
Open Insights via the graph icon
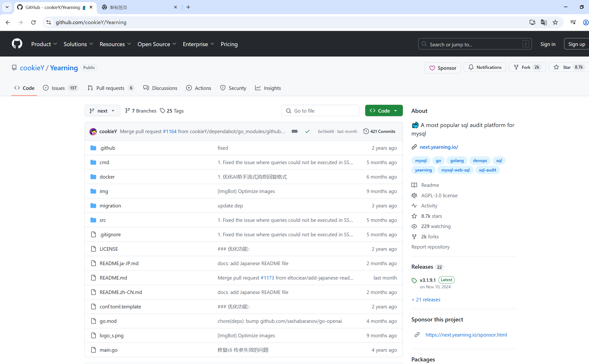[258, 88]
